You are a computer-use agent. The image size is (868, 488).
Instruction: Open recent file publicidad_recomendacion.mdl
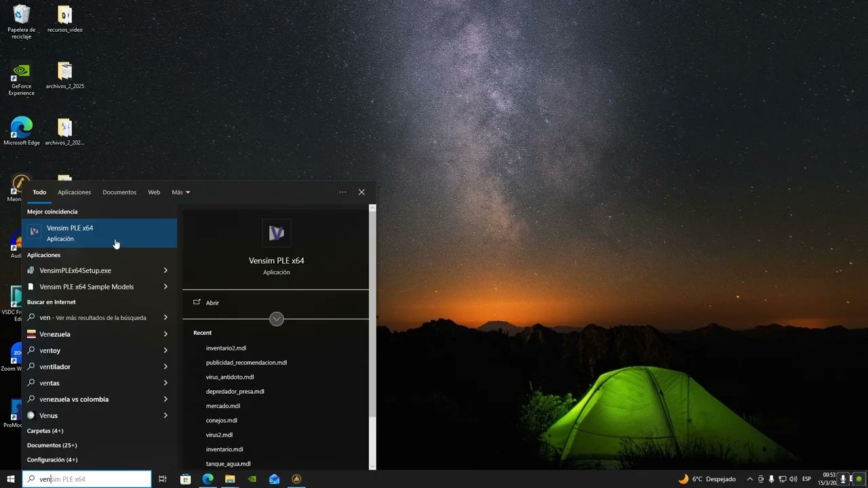tap(246, 363)
